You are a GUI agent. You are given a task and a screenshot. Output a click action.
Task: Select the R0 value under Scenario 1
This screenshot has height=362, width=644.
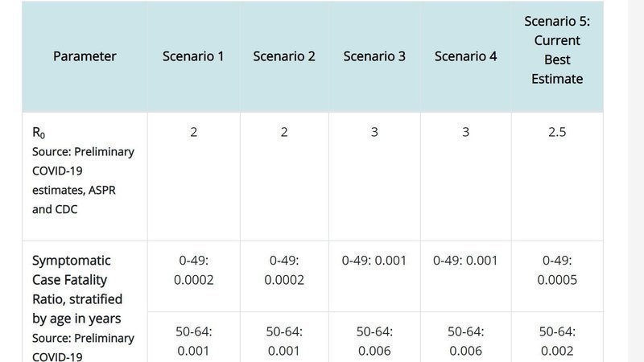193,132
